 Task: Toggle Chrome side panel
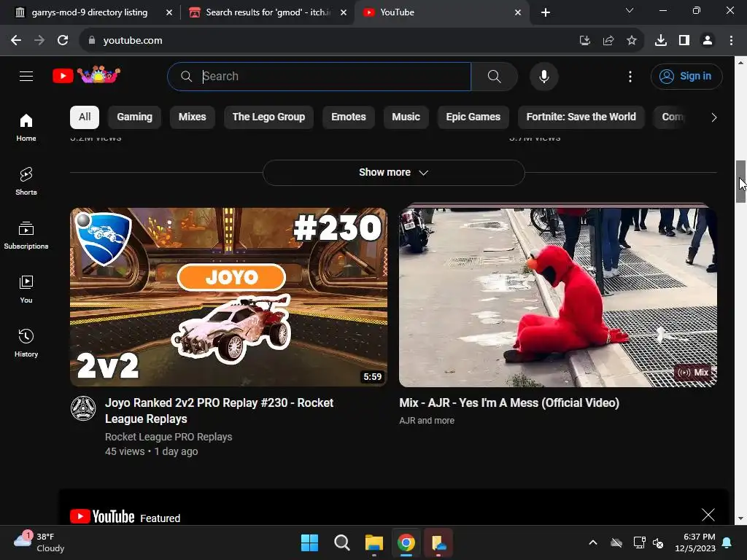tap(684, 41)
